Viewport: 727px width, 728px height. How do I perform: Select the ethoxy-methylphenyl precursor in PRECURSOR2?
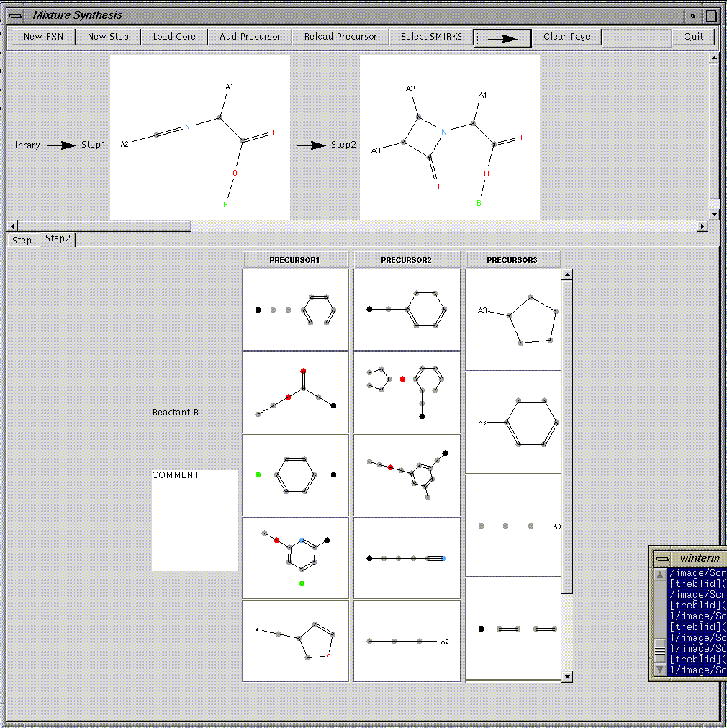(407, 475)
